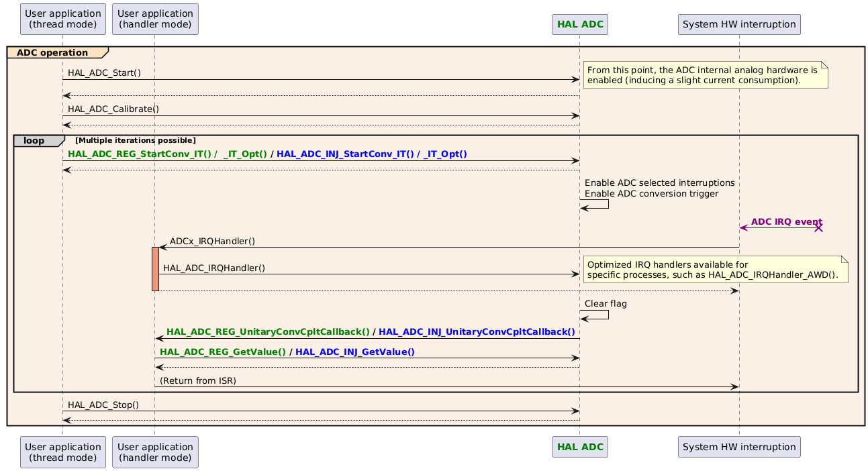Select the top green 'HAL ADC' participant box

[x=580, y=25]
